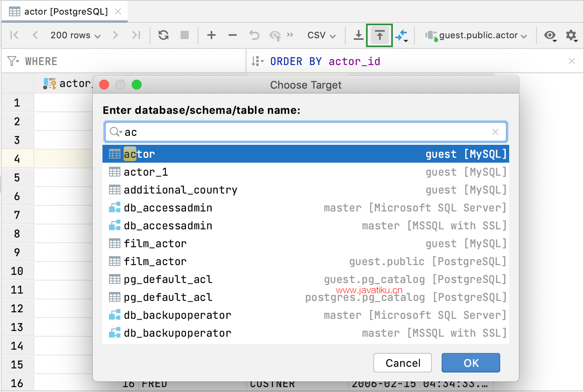584x392 pixels.
Task: Go to previous page of rows
Action: 35,35
